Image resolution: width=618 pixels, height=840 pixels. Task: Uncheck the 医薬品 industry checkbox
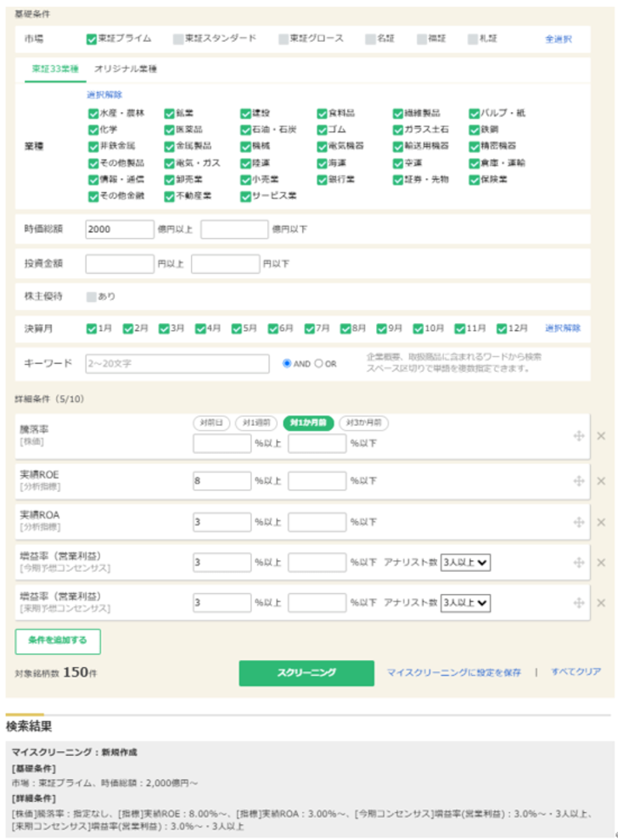pos(169,130)
